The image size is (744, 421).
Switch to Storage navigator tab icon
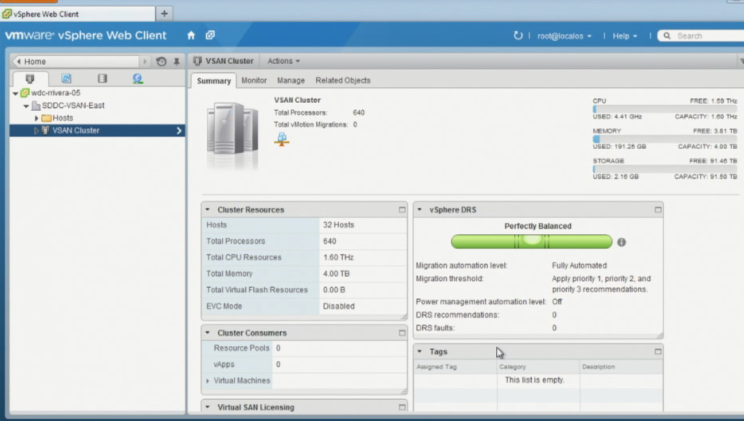click(102, 78)
